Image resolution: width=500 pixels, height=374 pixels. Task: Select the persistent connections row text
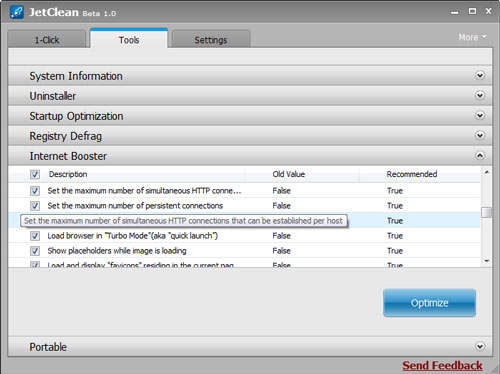click(x=135, y=206)
